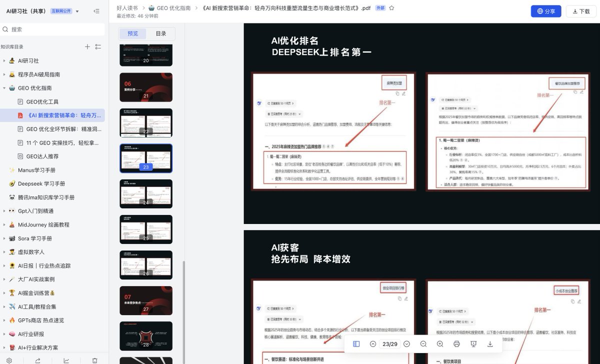600x364 pixels.
Task: Switch to the 预览 tab
Action: point(133,33)
